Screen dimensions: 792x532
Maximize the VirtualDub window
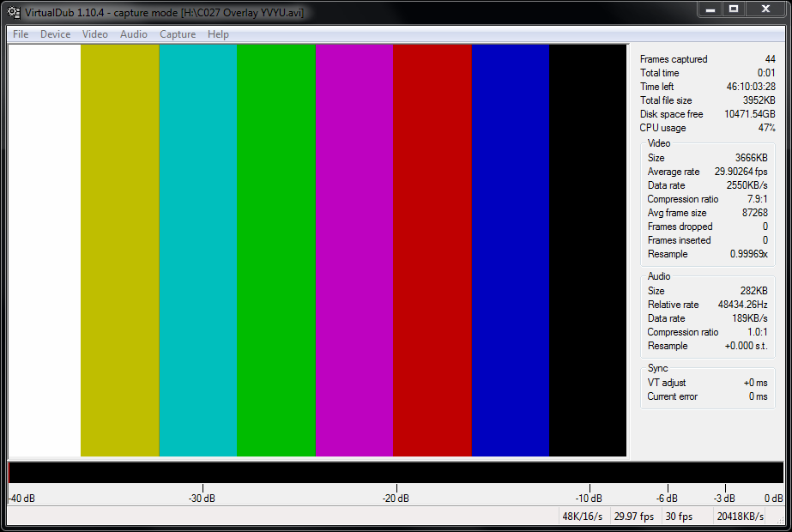pyautogui.click(x=734, y=9)
